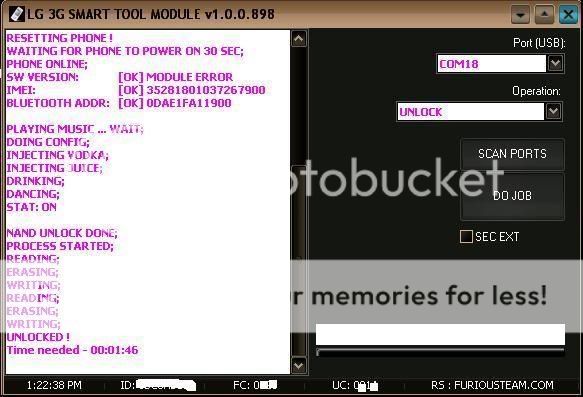
Task: Click the phone icon in title bar
Action: (16, 14)
